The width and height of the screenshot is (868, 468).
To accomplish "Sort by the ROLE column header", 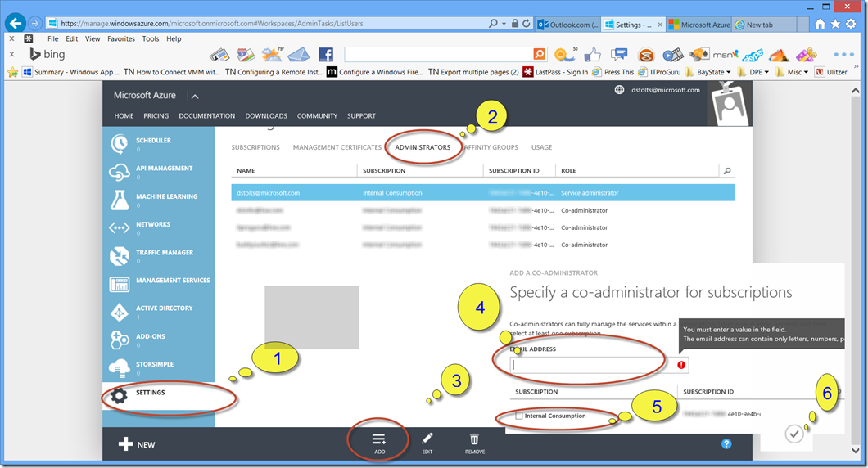I will coord(568,170).
